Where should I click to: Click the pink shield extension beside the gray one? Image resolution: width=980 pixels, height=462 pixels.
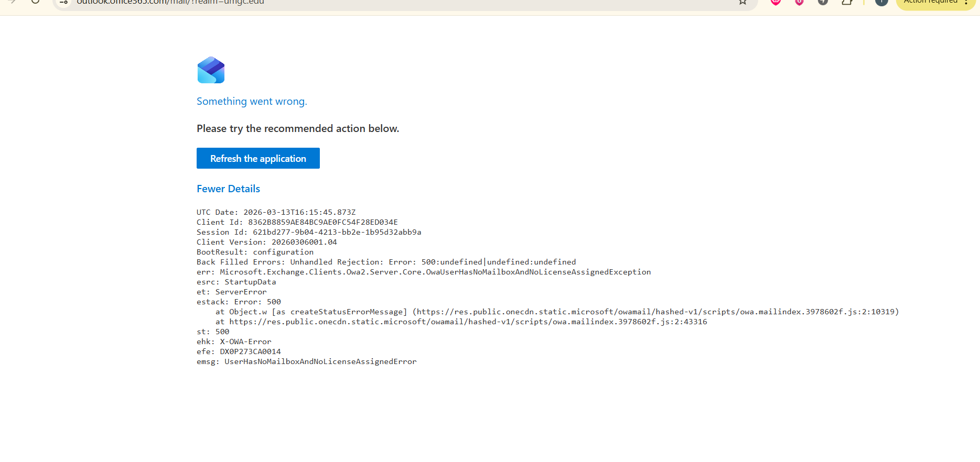[799, 2]
